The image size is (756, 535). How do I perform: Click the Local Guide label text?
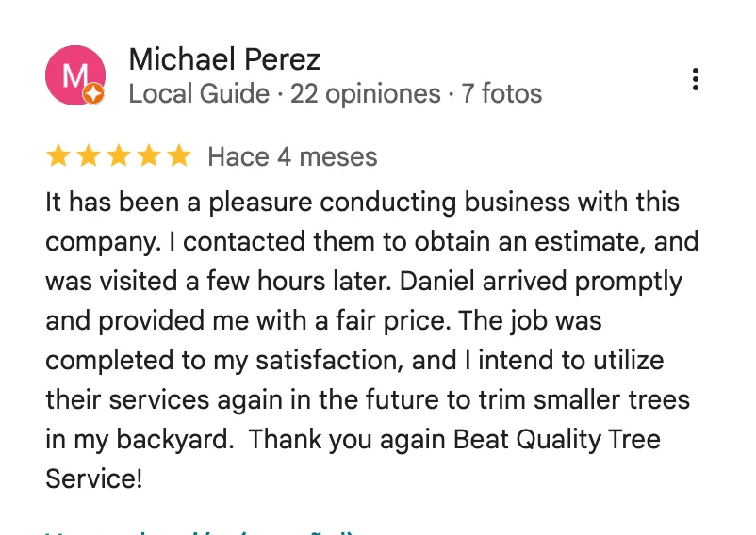point(199,93)
